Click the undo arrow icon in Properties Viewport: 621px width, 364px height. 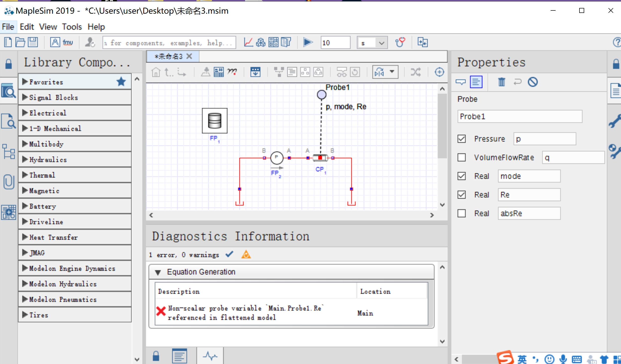tap(518, 82)
